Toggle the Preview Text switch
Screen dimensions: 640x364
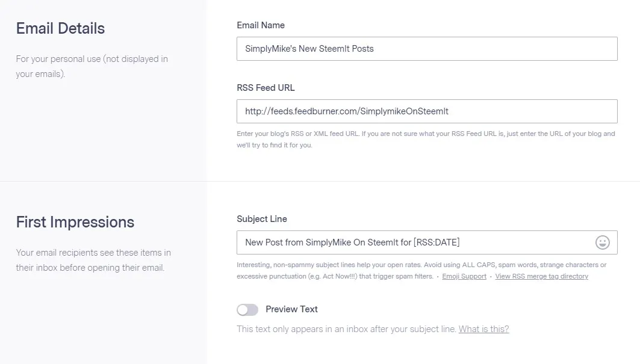(247, 310)
